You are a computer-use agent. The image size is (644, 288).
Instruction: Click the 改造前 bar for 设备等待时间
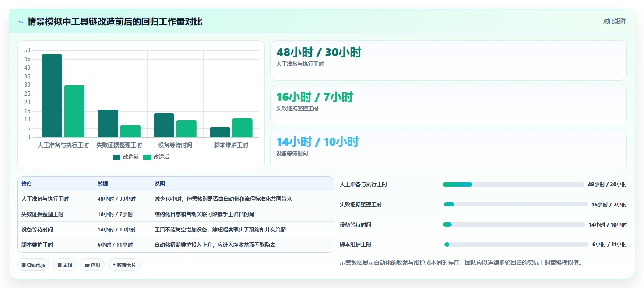[164, 125]
